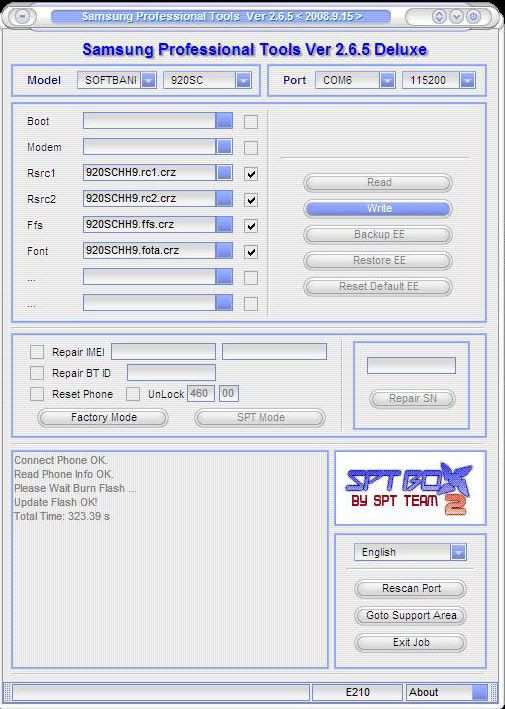
Task: Click the About corner square icon
Action: click(x=479, y=692)
